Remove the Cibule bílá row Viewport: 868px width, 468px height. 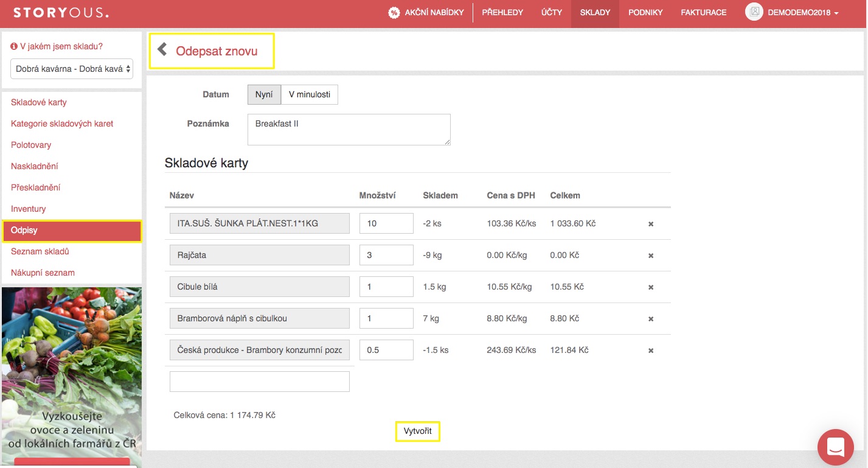[x=651, y=287]
